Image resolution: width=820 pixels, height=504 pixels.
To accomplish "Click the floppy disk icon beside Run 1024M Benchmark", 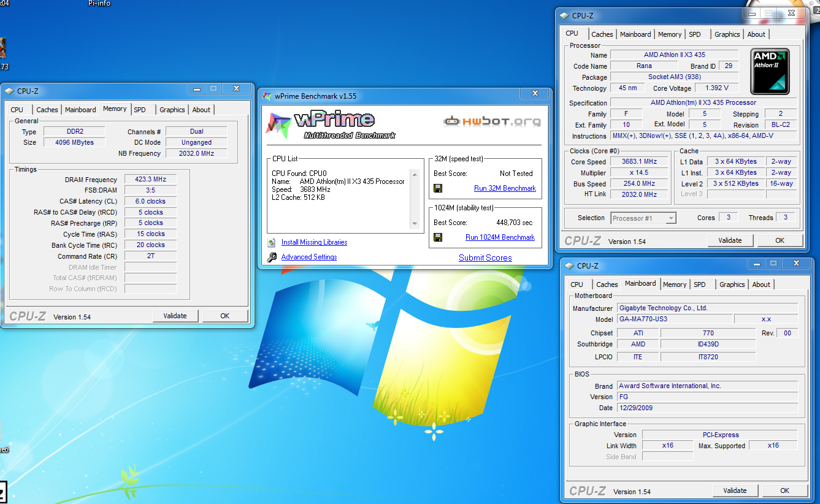I will coord(438,237).
